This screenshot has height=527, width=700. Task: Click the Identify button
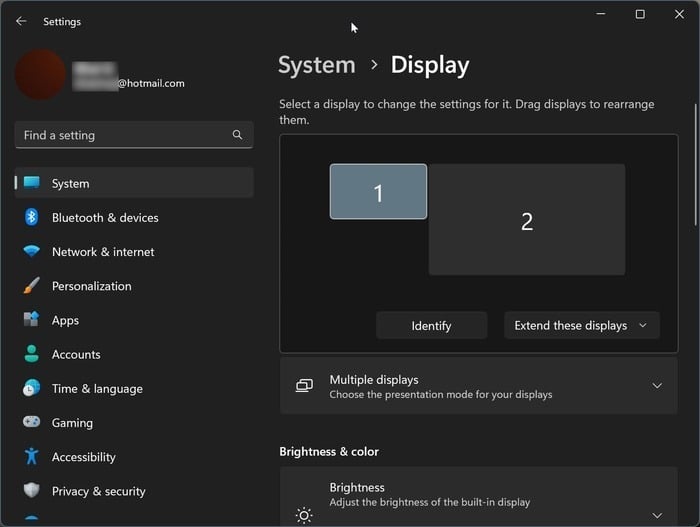click(x=431, y=326)
